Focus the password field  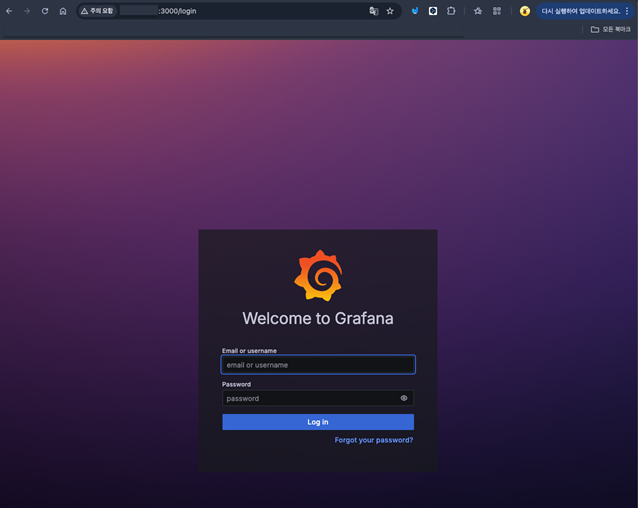[318, 398]
